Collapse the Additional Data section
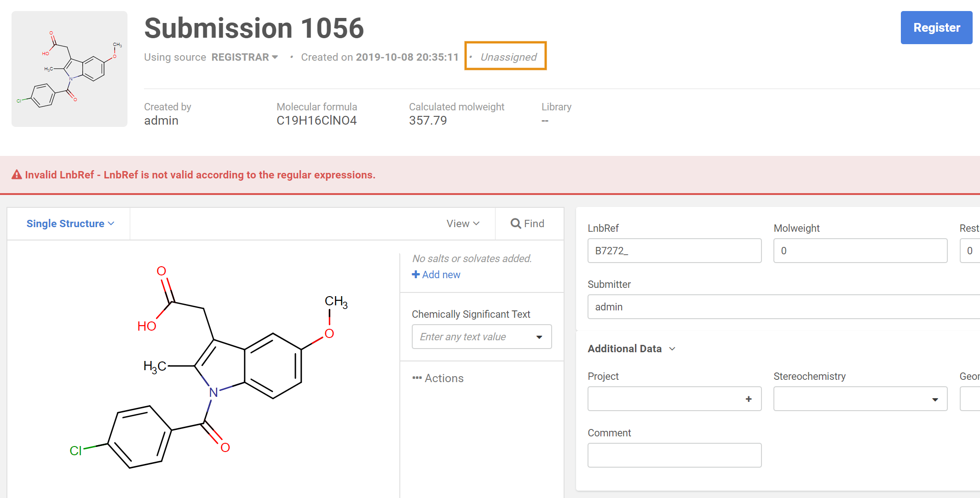The image size is (980, 498). pos(631,349)
